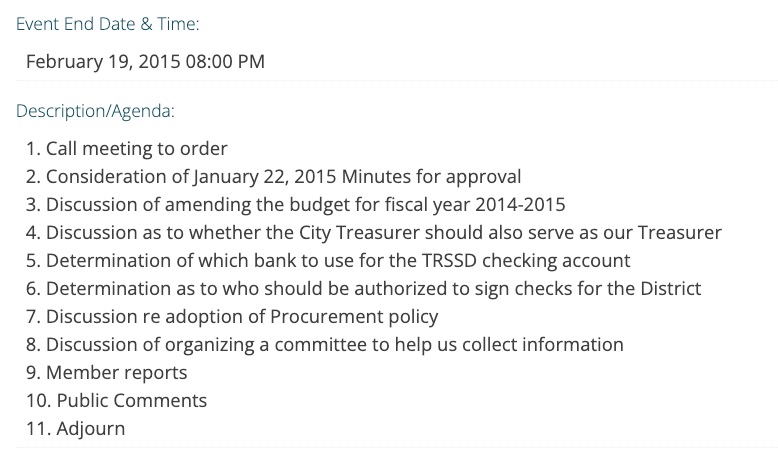This screenshot has height=455, width=778.
Task: Select the Member reports agenda item
Action: [107, 373]
